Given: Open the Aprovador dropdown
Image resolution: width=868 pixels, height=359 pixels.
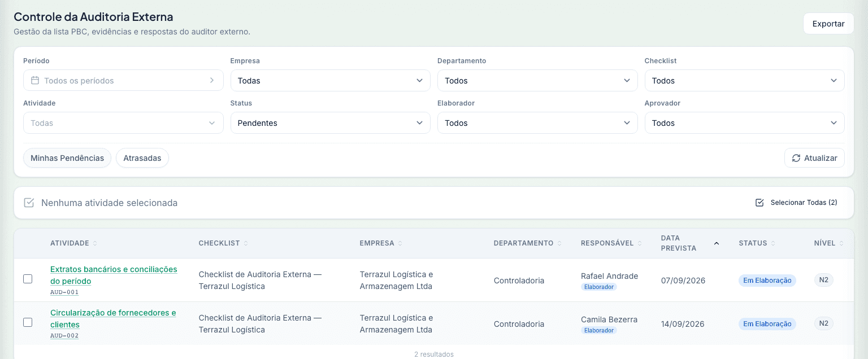Looking at the screenshot, I should coord(745,123).
